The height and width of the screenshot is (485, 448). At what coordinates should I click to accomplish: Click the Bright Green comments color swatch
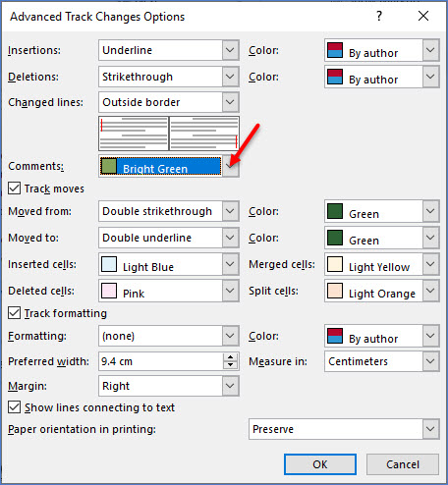pos(109,166)
